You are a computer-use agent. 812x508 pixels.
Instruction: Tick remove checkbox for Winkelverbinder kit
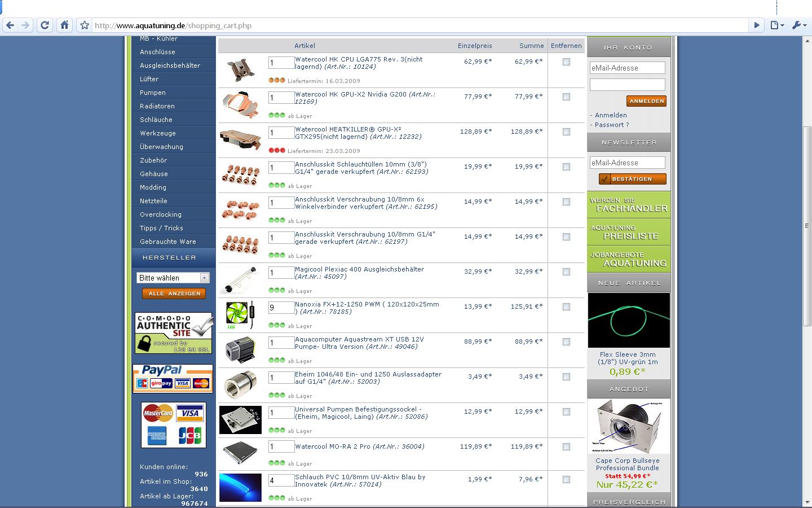tap(566, 202)
